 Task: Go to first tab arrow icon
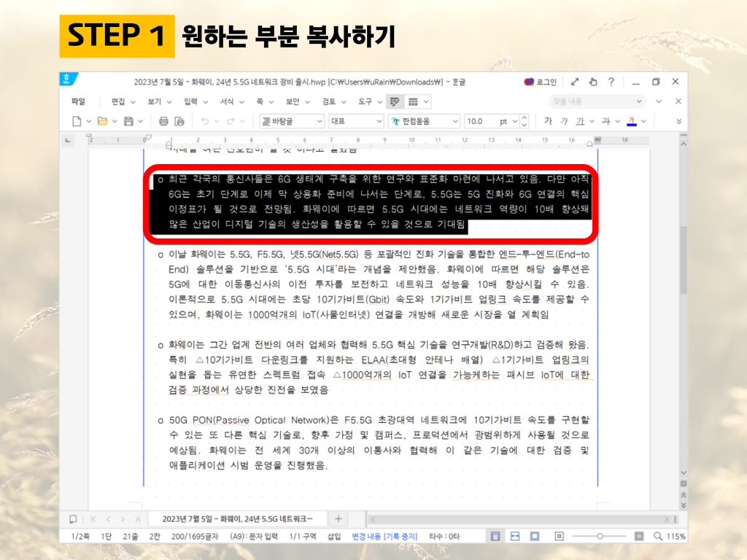click(93, 519)
